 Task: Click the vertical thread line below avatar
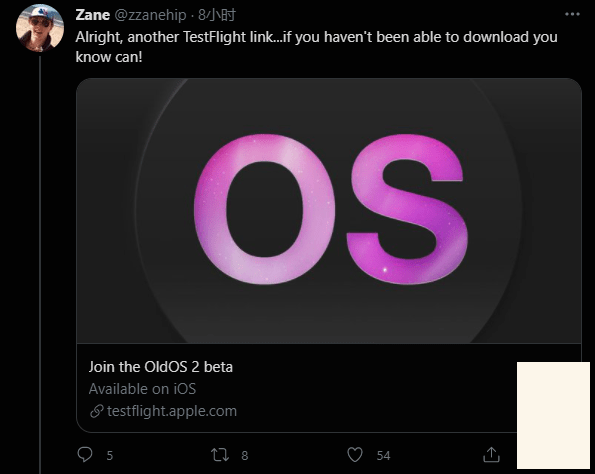[39, 265]
